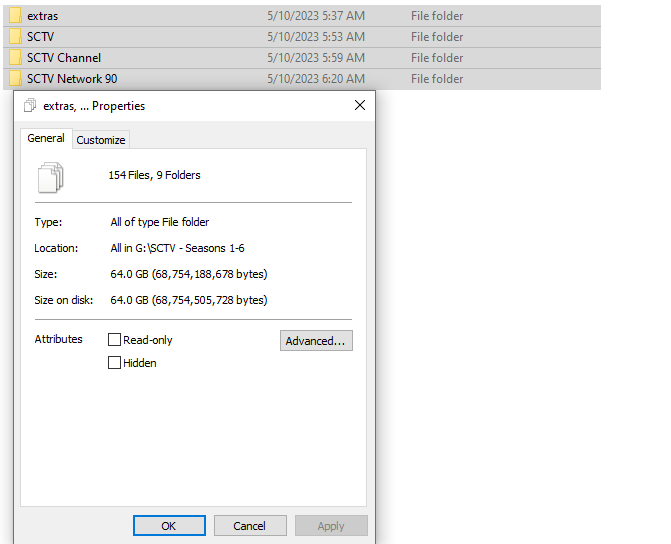The width and height of the screenshot is (671, 544).
Task: Close the Properties dialog with the X
Action: click(360, 105)
